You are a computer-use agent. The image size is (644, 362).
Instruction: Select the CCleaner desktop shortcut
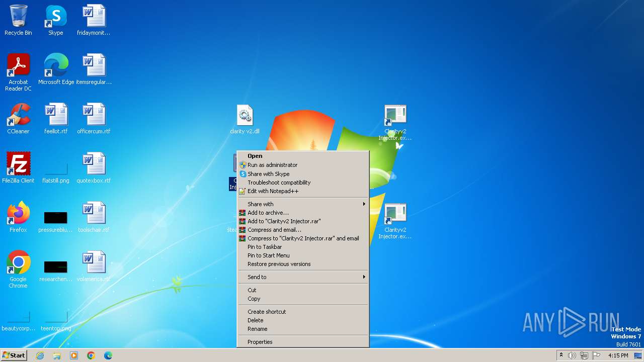point(18,119)
